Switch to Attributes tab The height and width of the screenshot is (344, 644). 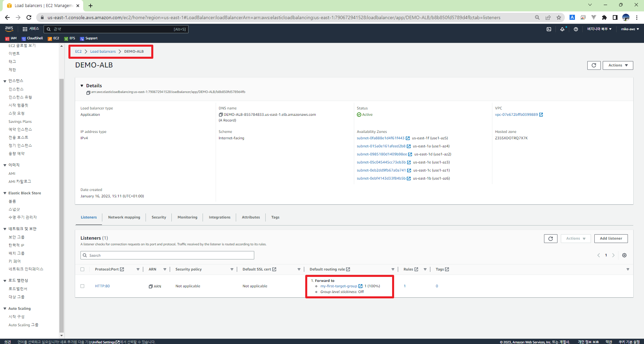click(251, 217)
